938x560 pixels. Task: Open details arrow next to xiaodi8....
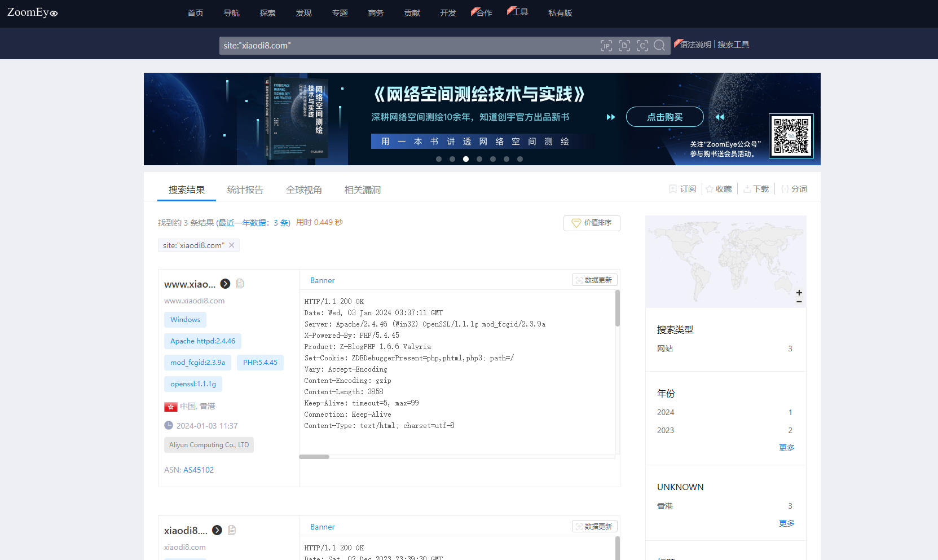[217, 530]
